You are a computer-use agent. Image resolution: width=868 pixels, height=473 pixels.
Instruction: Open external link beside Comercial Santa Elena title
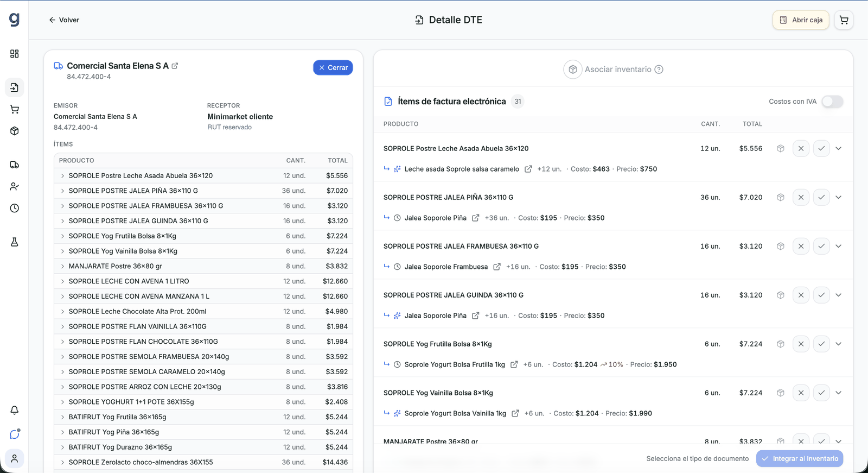click(x=175, y=66)
